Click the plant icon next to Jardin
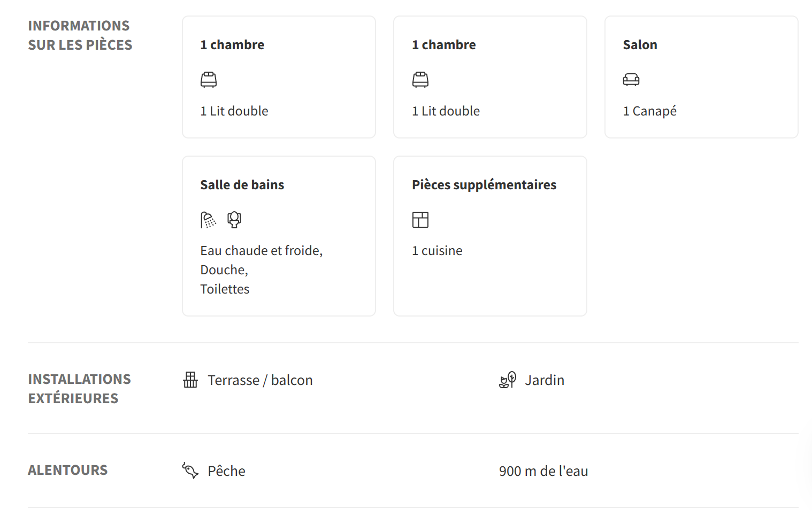 pyautogui.click(x=508, y=380)
